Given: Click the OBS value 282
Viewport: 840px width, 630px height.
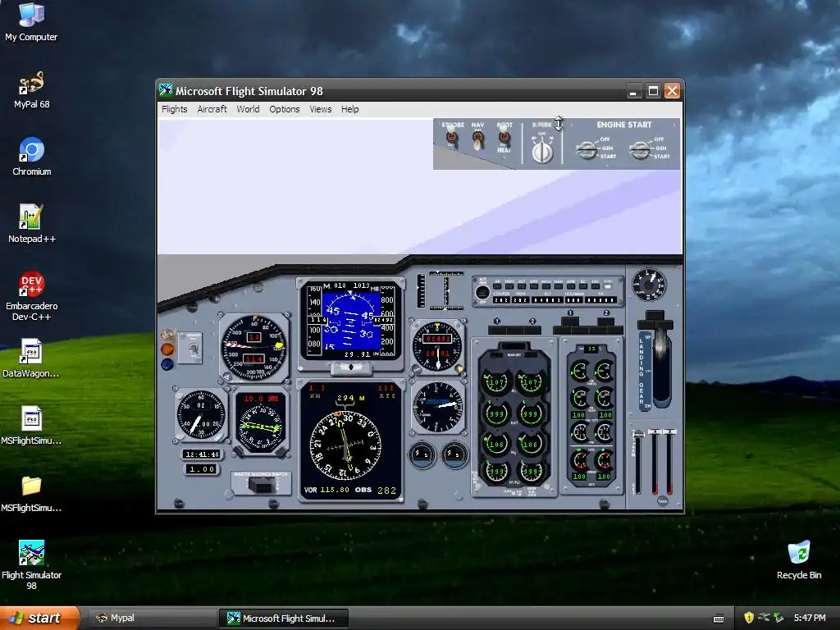Looking at the screenshot, I should pyautogui.click(x=387, y=491).
